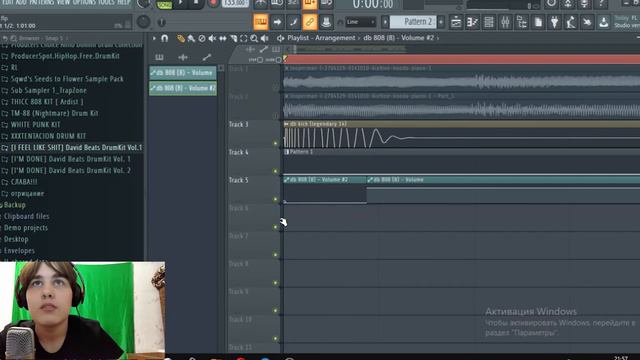The image size is (640, 360).
Task: Click the plug-shaped plugin picker icon
Action: tap(554, 22)
